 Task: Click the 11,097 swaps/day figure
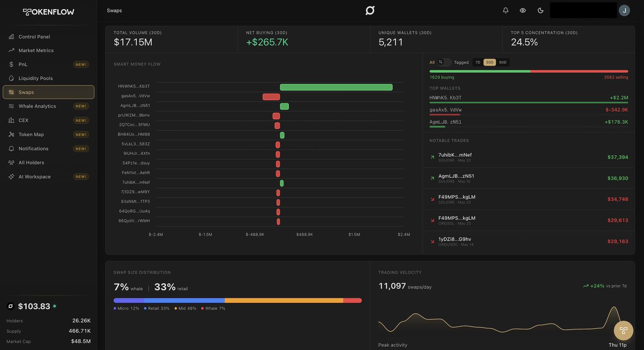pyautogui.click(x=405, y=286)
